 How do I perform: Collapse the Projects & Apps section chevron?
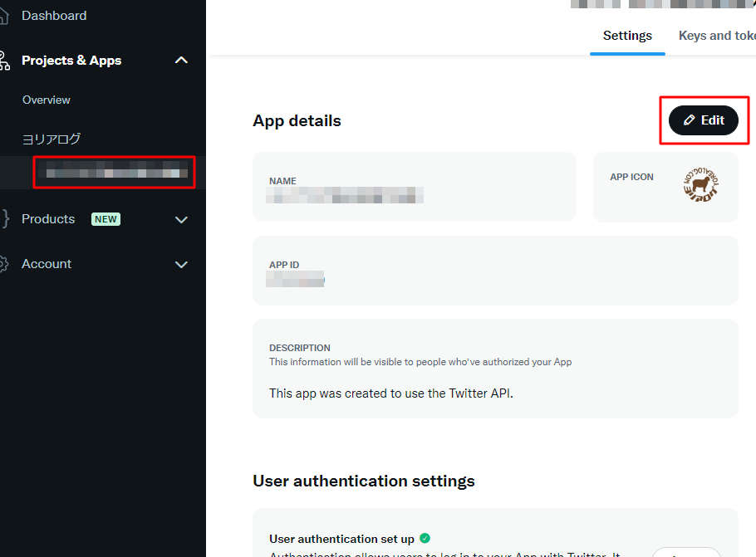tap(181, 61)
